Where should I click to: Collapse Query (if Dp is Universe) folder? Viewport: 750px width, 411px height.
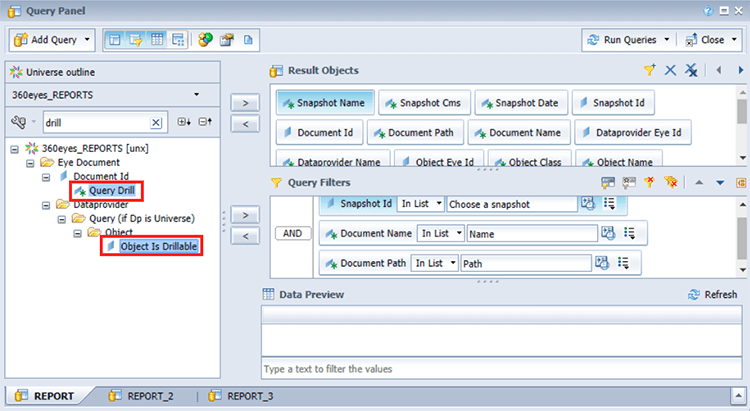[62, 219]
